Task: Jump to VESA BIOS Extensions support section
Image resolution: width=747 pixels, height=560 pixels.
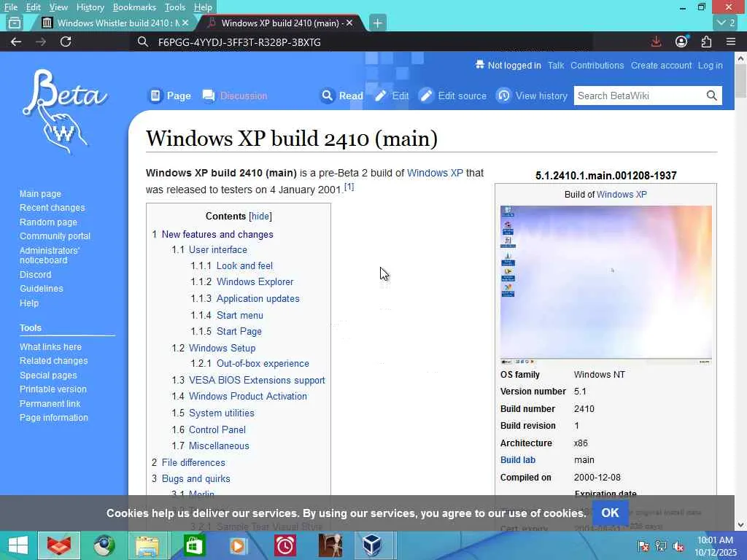Action: coord(257,380)
